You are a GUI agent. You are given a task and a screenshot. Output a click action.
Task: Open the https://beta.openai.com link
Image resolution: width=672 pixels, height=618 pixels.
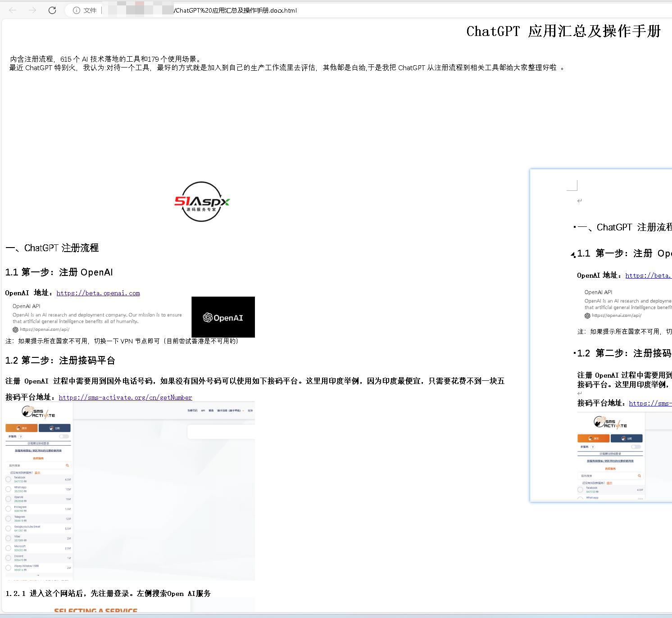[x=98, y=293]
